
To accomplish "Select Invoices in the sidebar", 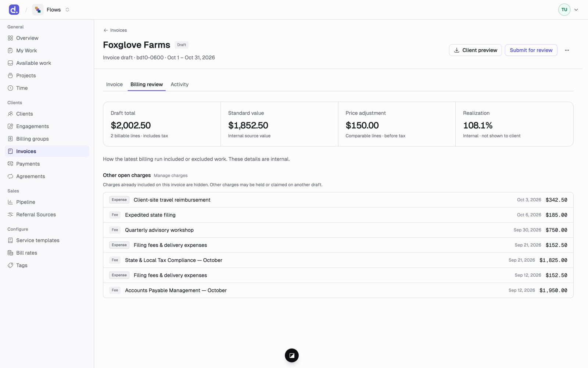I will coord(47,151).
